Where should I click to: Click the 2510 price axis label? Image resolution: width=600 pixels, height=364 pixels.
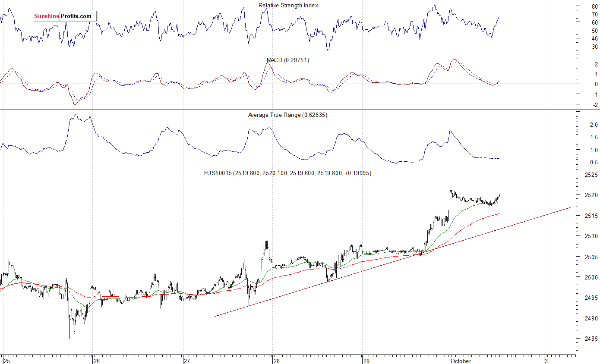(591, 236)
